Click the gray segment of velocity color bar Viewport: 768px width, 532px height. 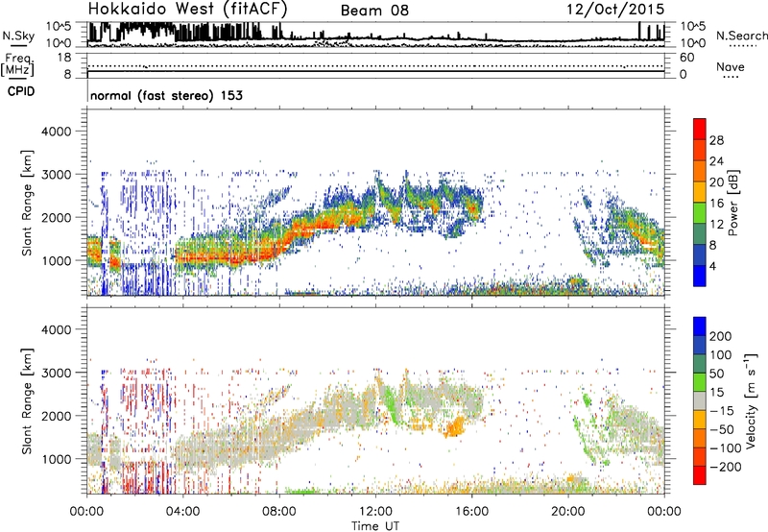[700, 401]
